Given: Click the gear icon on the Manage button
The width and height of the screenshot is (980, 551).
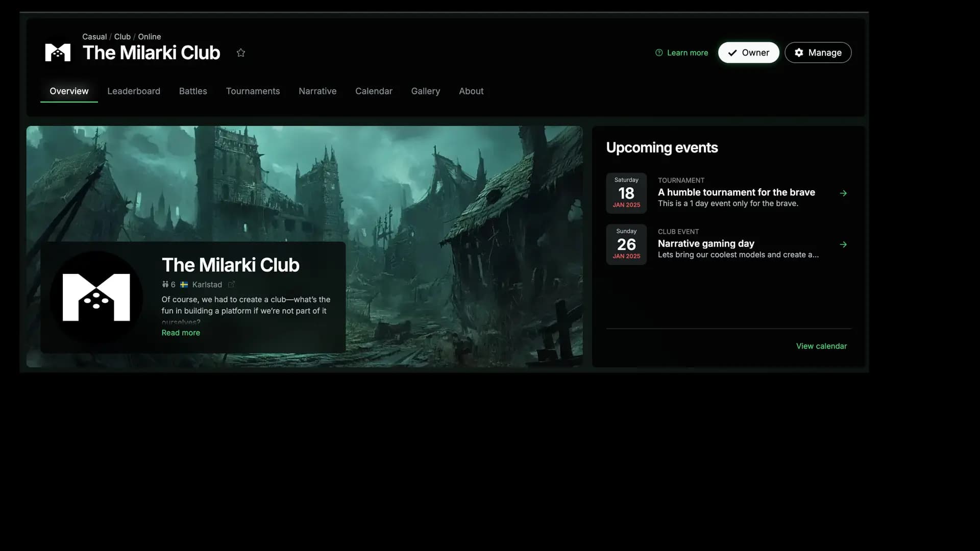Looking at the screenshot, I should [x=798, y=53].
